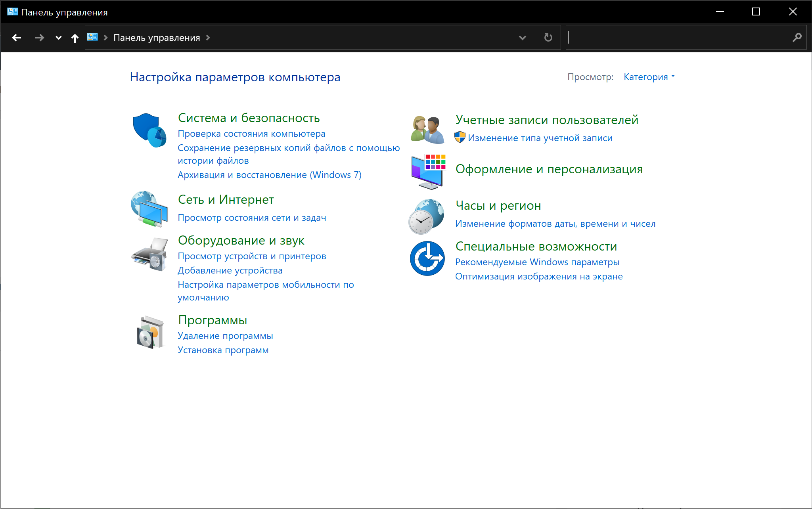Open the Удаление программы link
The image size is (812, 509).
click(x=225, y=336)
